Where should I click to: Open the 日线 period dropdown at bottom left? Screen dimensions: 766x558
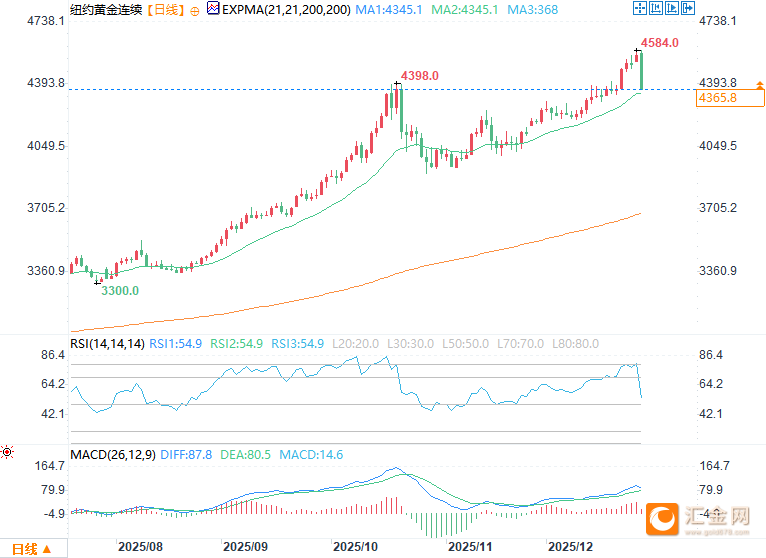(x=31, y=549)
